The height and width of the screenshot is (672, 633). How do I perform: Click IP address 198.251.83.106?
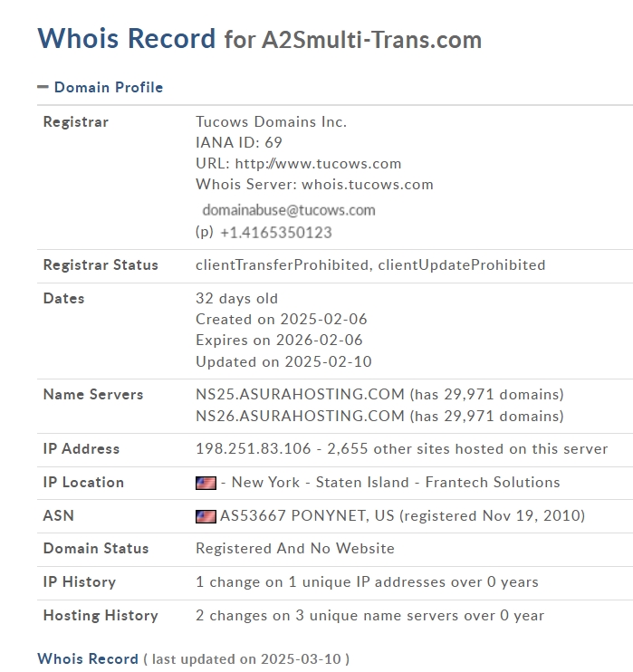click(x=254, y=448)
